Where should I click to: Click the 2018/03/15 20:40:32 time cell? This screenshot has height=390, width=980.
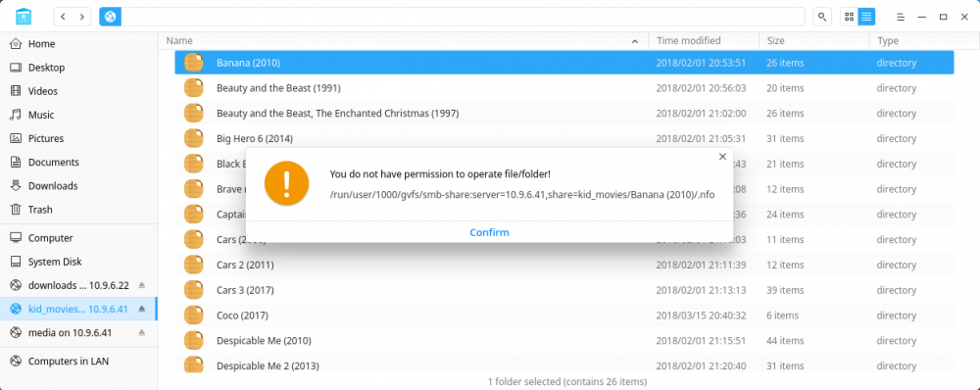click(x=701, y=316)
